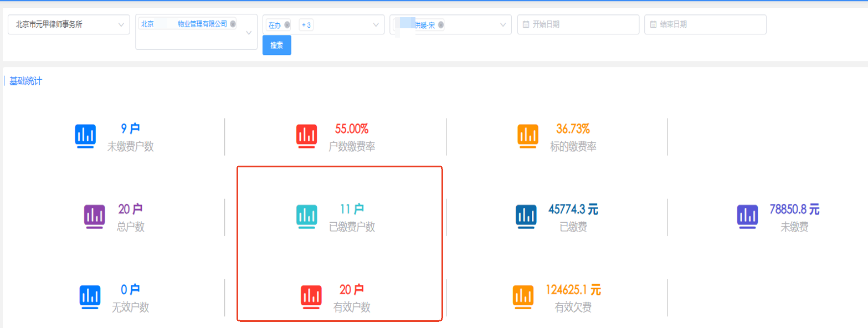Click the 开始日期 start date field
This screenshot has height=328, width=868.
pyautogui.click(x=578, y=24)
